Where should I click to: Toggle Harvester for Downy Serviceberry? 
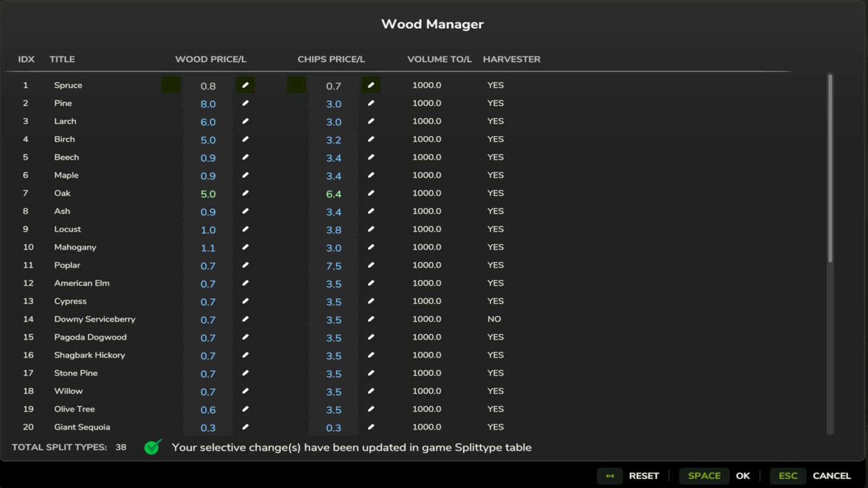coord(494,319)
